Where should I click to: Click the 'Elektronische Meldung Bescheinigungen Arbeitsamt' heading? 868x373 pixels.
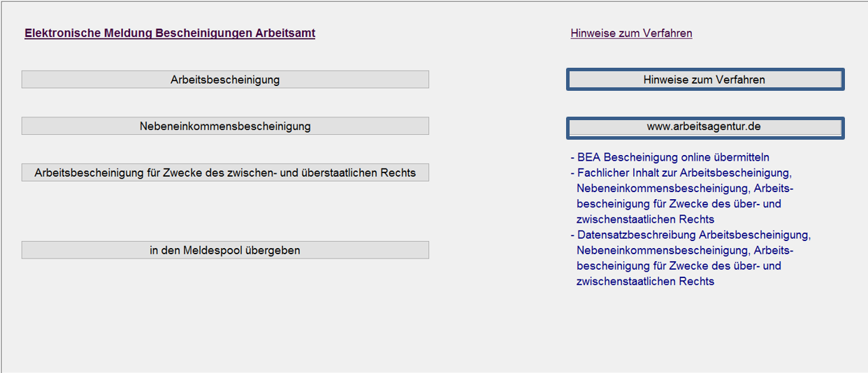pos(170,33)
